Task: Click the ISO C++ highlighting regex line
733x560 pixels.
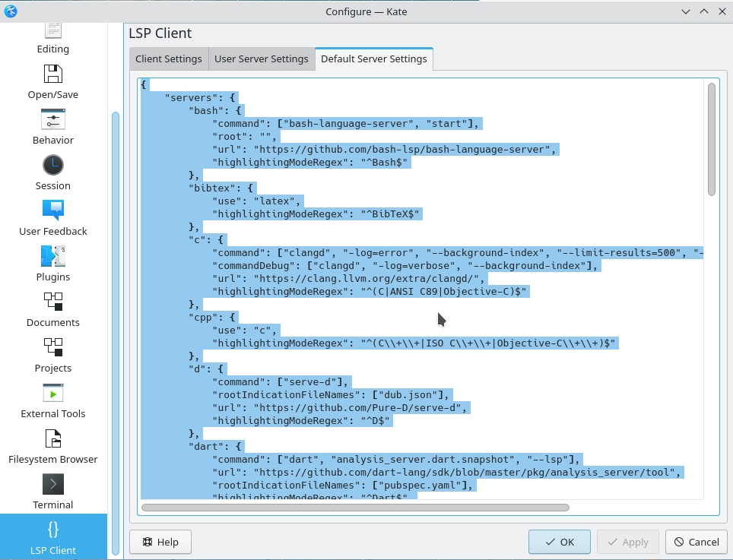Action: (x=414, y=343)
